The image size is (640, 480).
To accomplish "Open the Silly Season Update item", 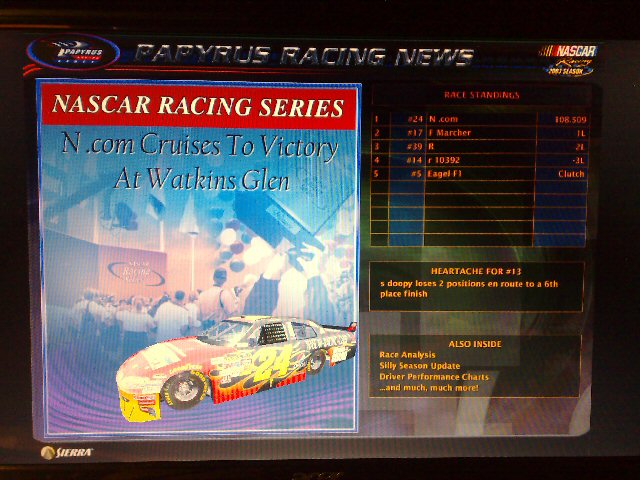I will 420,366.
